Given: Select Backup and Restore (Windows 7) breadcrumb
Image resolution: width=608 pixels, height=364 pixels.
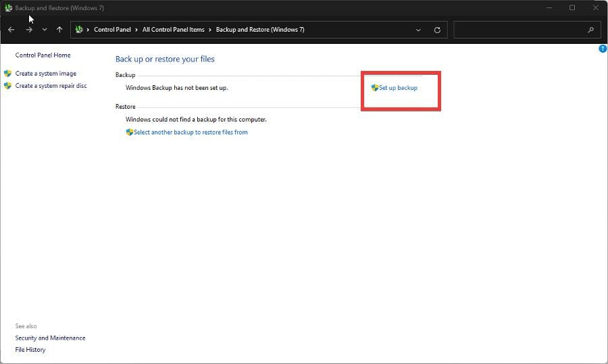Looking at the screenshot, I should pos(260,30).
